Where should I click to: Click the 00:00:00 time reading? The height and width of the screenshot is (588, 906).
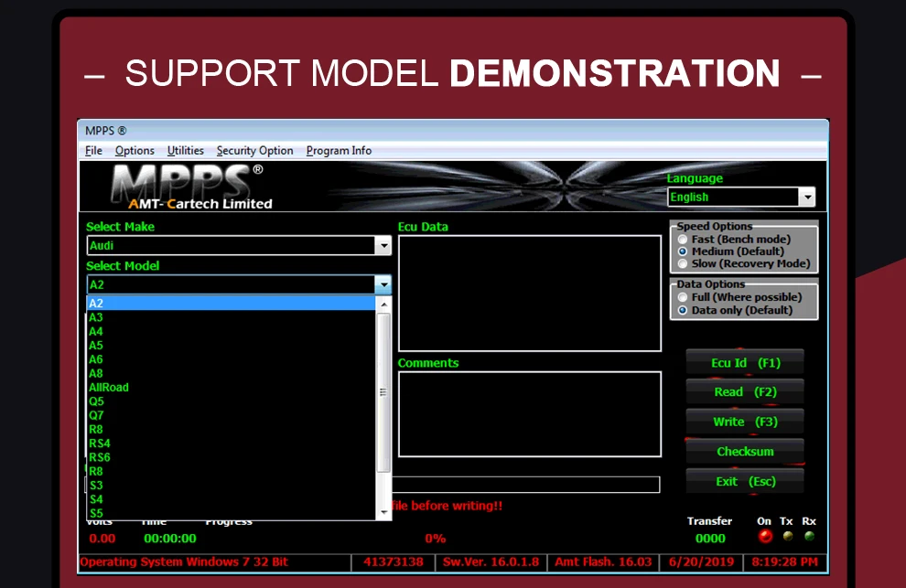pos(170,539)
